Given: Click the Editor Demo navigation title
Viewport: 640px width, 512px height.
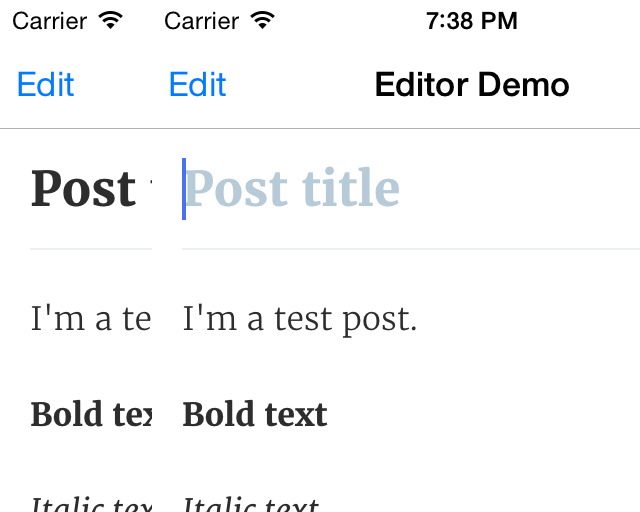Looking at the screenshot, I should [x=472, y=85].
